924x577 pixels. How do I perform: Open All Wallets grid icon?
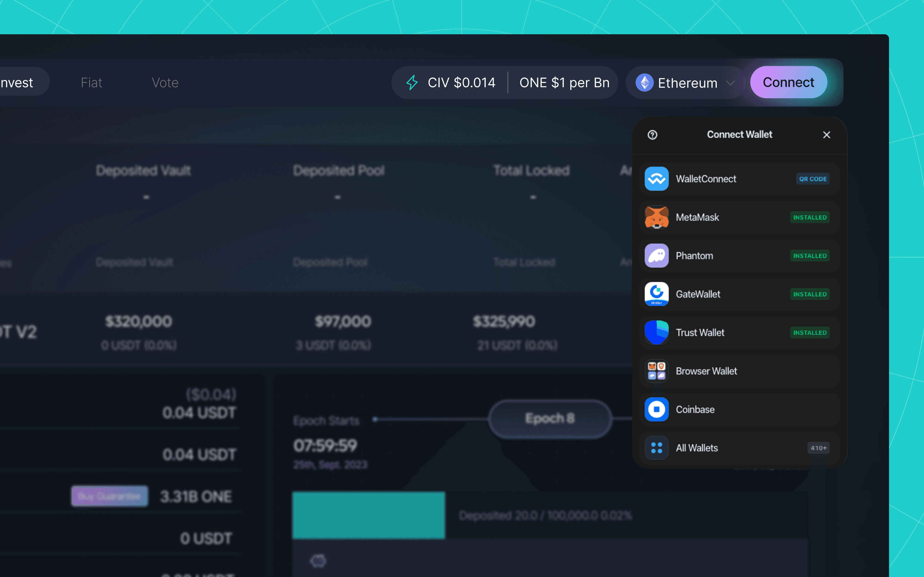click(x=656, y=448)
